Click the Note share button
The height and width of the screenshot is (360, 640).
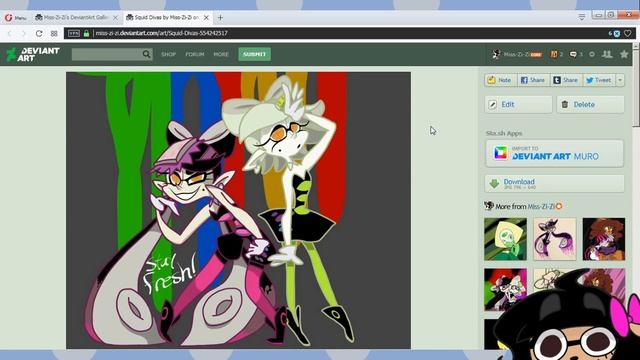(x=501, y=80)
